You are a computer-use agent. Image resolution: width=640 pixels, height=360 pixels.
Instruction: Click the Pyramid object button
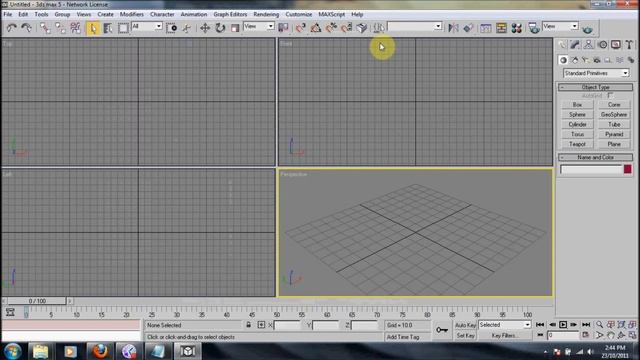(614, 134)
